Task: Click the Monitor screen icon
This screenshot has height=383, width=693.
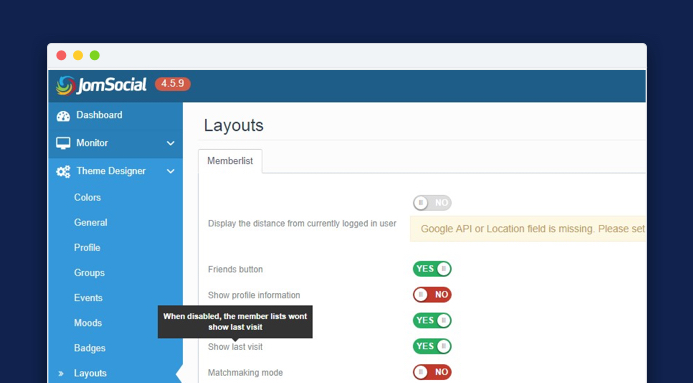Action: pos(63,143)
